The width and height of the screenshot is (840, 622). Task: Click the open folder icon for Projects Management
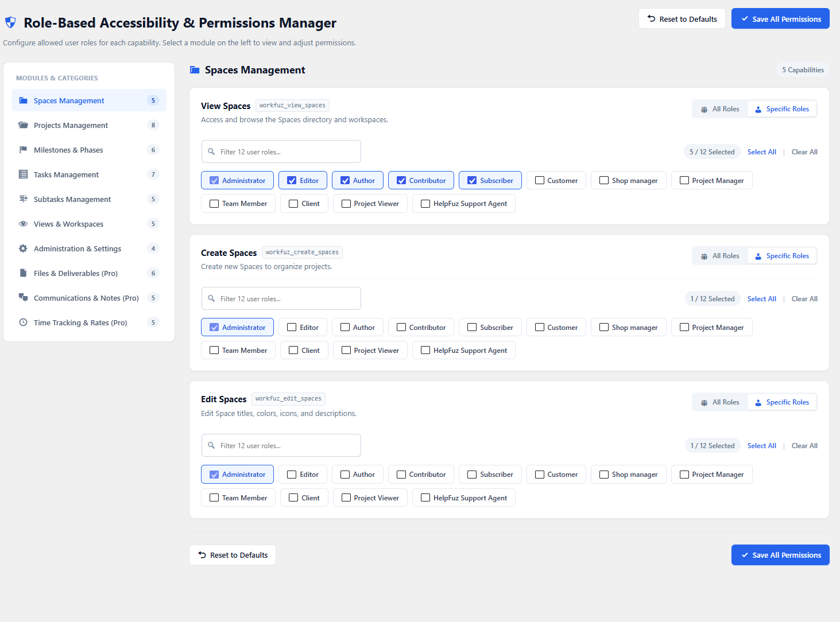pyautogui.click(x=23, y=125)
